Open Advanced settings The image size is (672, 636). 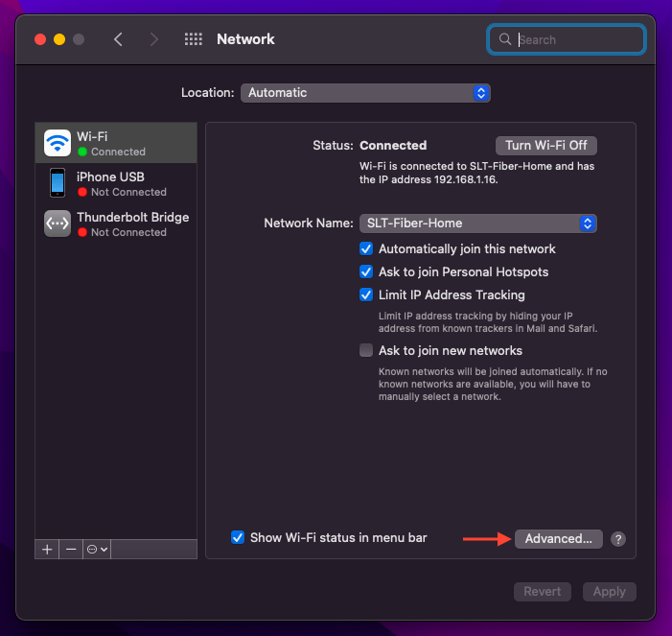click(559, 539)
